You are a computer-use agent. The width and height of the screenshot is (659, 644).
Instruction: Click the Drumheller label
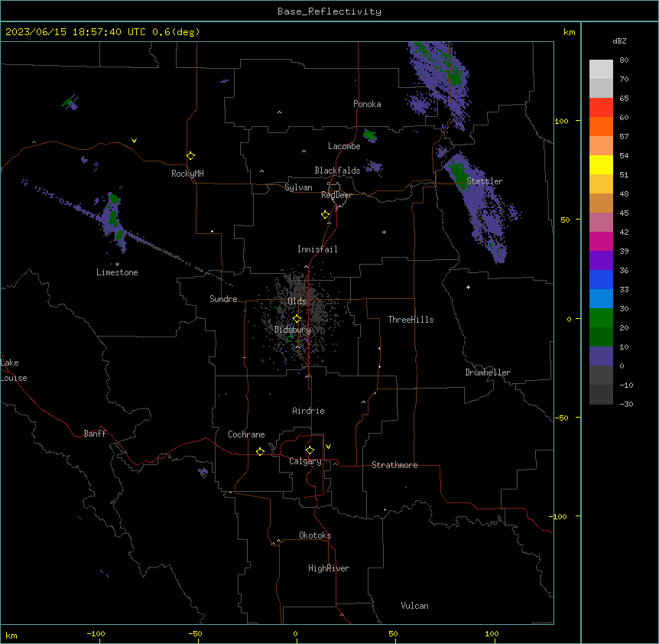[488, 372]
